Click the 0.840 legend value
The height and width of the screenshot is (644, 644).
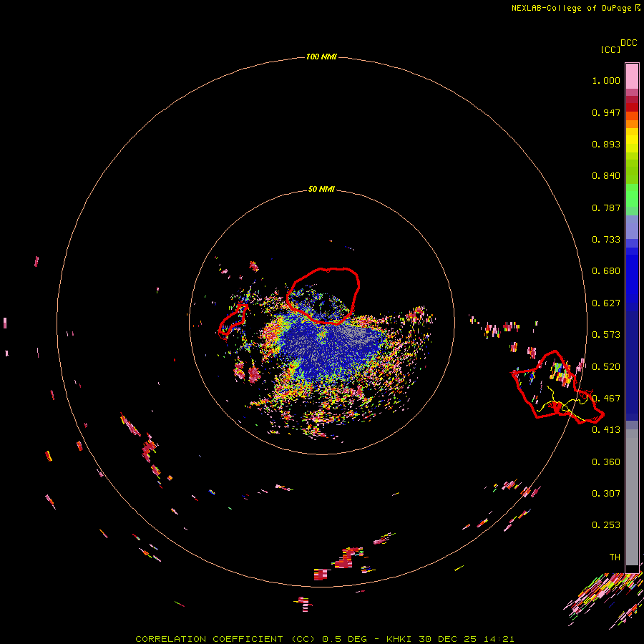[606, 176]
